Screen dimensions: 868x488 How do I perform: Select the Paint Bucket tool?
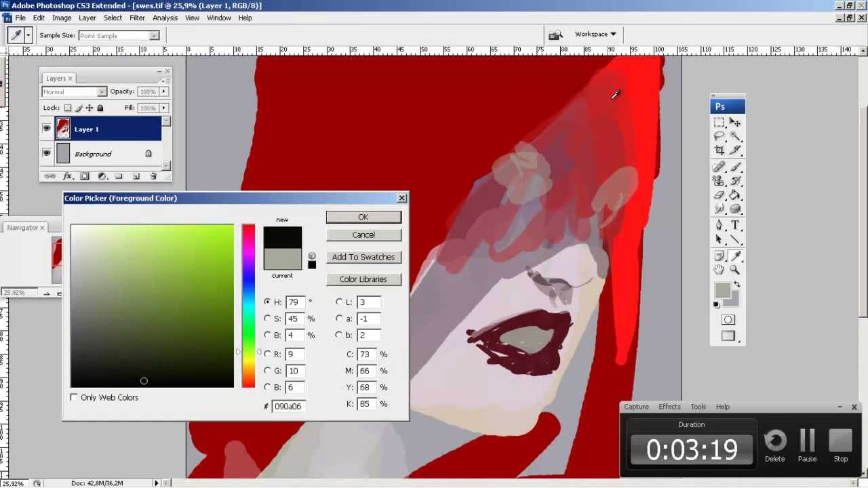(735, 195)
